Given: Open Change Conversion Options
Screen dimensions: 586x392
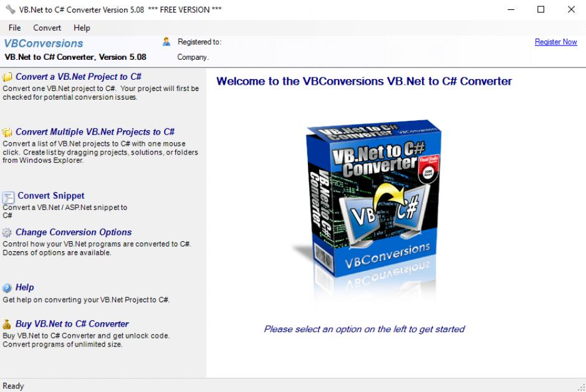Looking at the screenshot, I should click(74, 232).
